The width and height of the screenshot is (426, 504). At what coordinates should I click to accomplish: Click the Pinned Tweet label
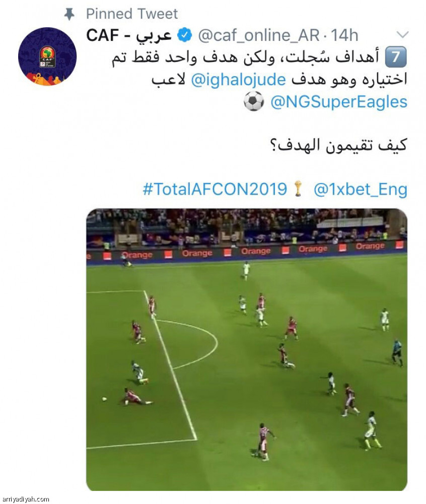point(131,14)
